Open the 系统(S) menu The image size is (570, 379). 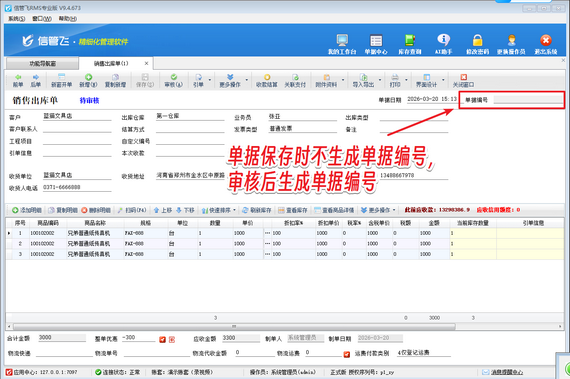click(16, 19)
